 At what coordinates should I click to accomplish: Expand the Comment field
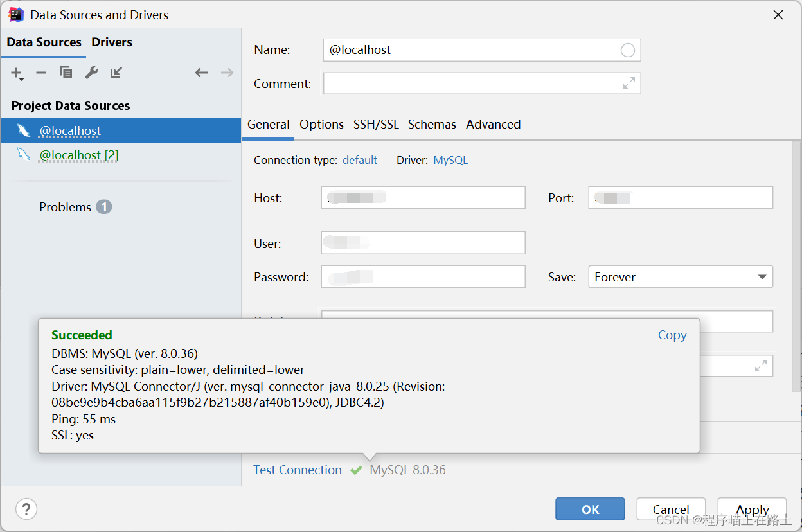tap(629, 84)
